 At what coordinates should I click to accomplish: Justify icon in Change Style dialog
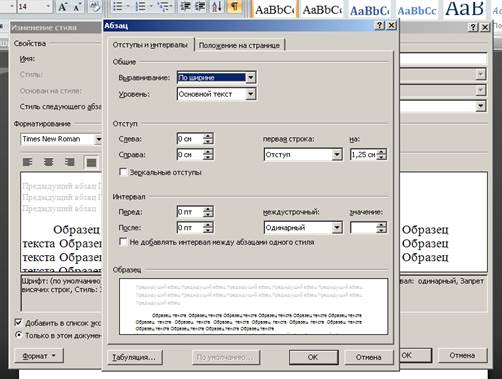pos(91,162)
